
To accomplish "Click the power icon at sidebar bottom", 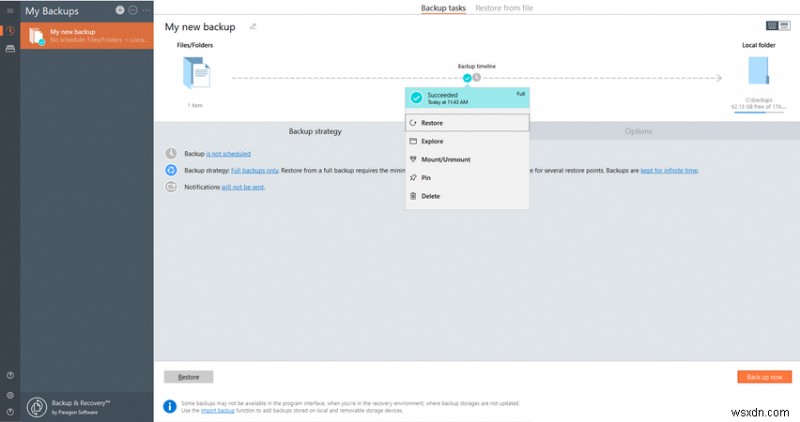I will [10, 412].
